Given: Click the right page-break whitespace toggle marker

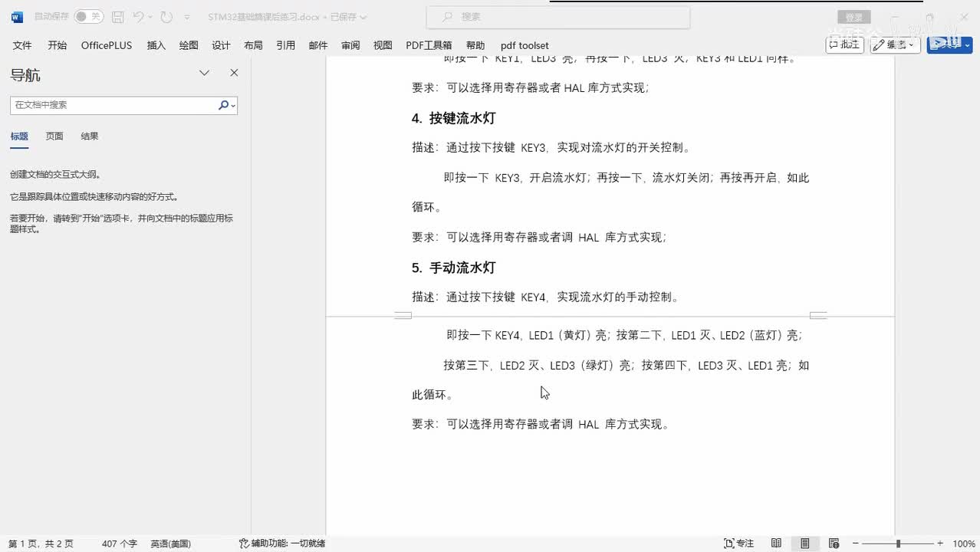Looking at the screenshot, I should point(818,315).
